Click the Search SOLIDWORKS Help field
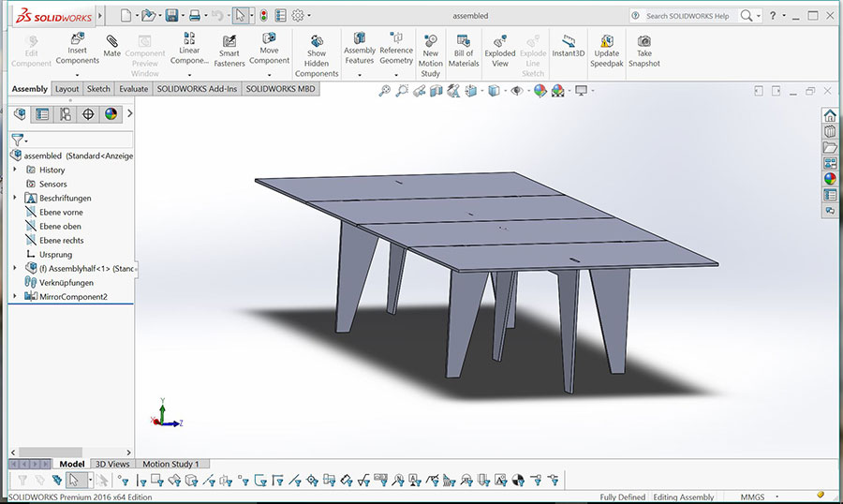 click(688, 16)
